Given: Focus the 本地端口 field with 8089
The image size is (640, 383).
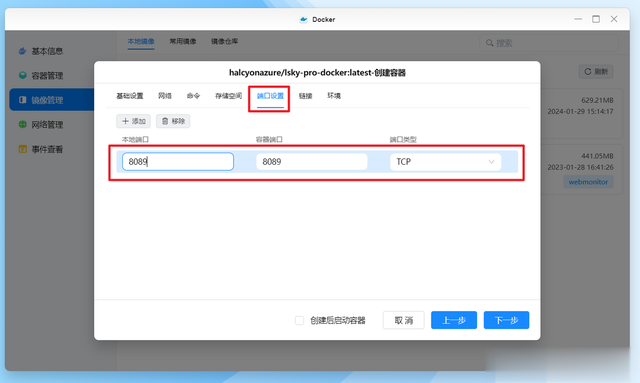Looking at the screenshot, I should [x=178, y=162].
